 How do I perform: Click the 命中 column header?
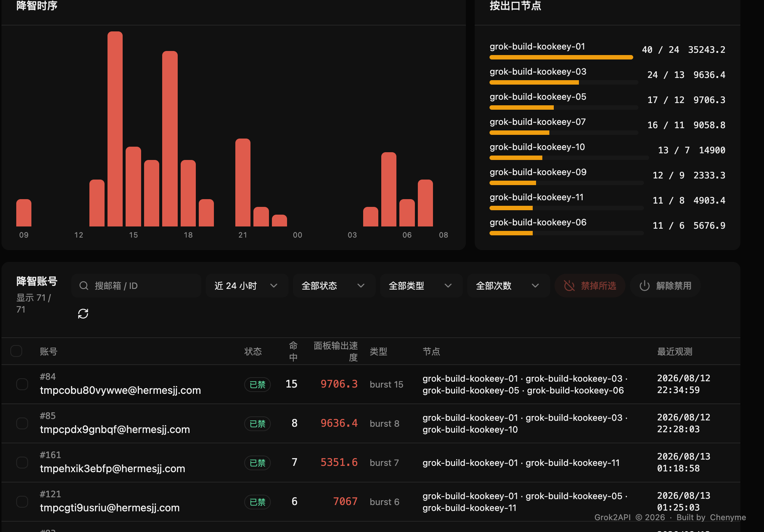293,351
